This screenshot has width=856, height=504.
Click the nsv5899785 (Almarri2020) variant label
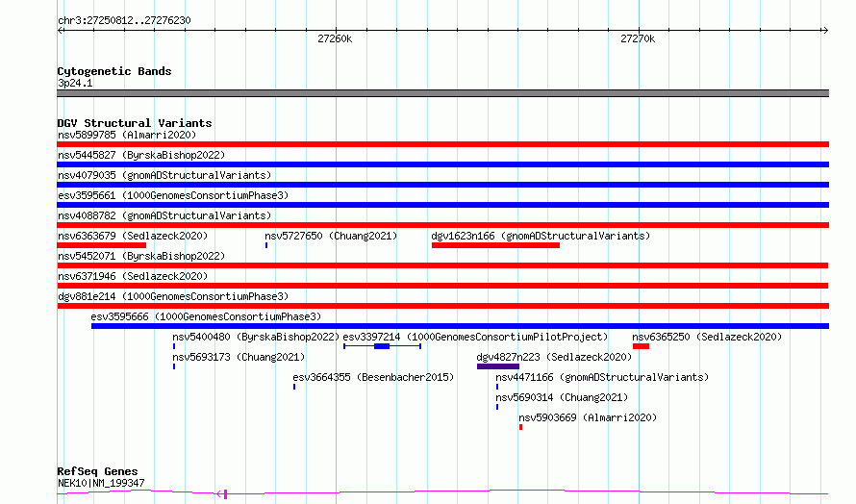(127, 135)
